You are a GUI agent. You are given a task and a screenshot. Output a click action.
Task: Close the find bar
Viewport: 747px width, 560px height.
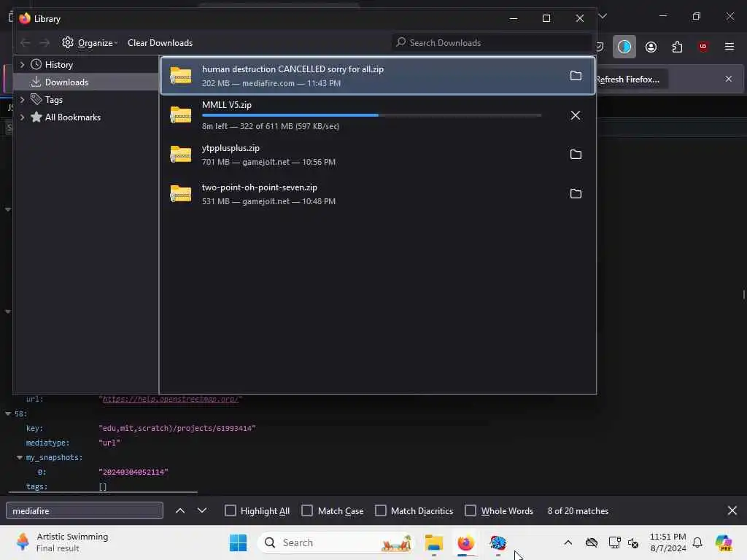pos(732,510)
